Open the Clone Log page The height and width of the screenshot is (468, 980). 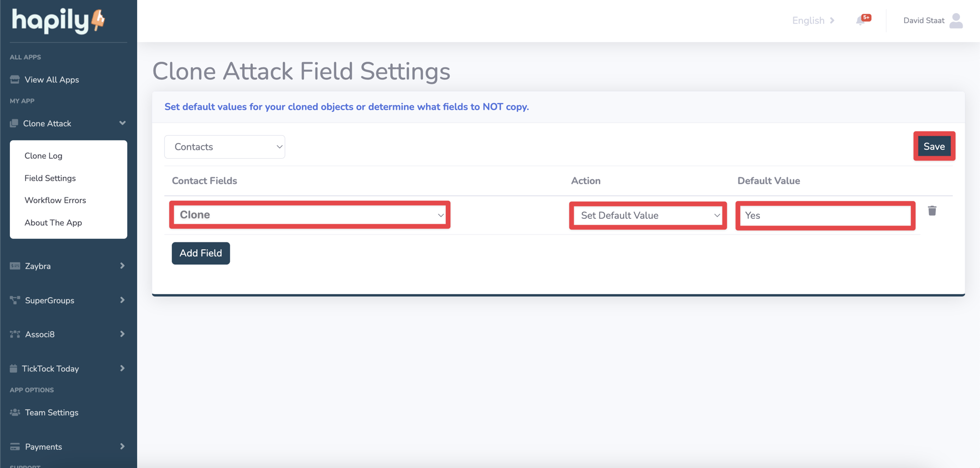point(43,155)
